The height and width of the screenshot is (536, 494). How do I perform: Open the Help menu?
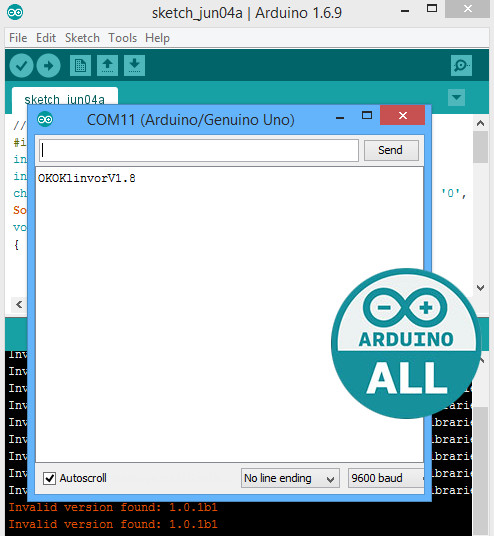click(157, 38)
